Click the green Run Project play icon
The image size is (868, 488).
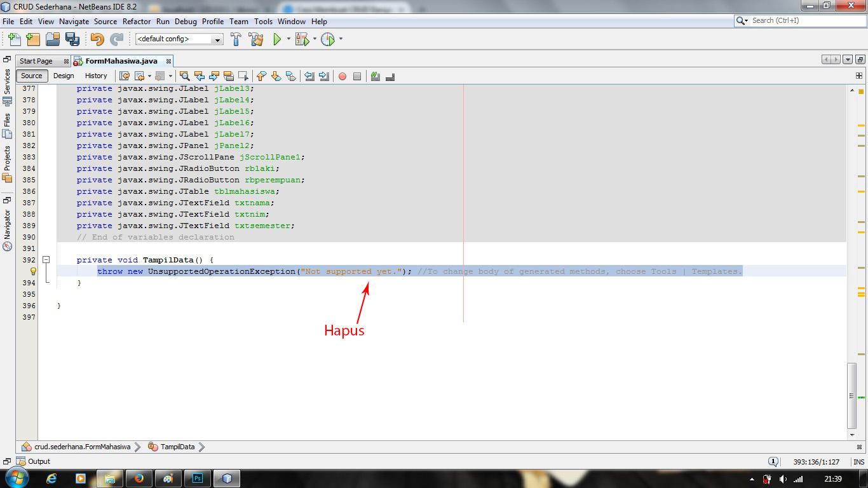click(x=277, y=39)
